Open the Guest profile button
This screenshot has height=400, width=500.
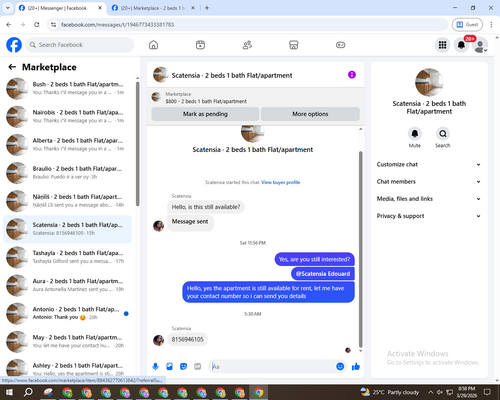(467, 25)
